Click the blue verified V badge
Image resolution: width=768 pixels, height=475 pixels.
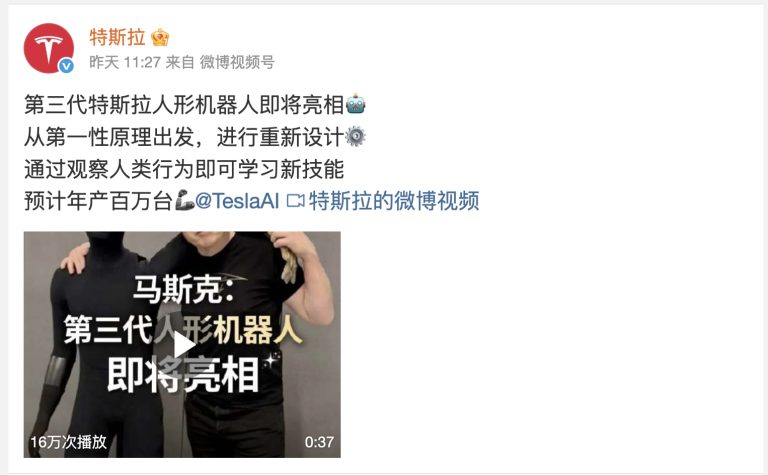[66, 66]
